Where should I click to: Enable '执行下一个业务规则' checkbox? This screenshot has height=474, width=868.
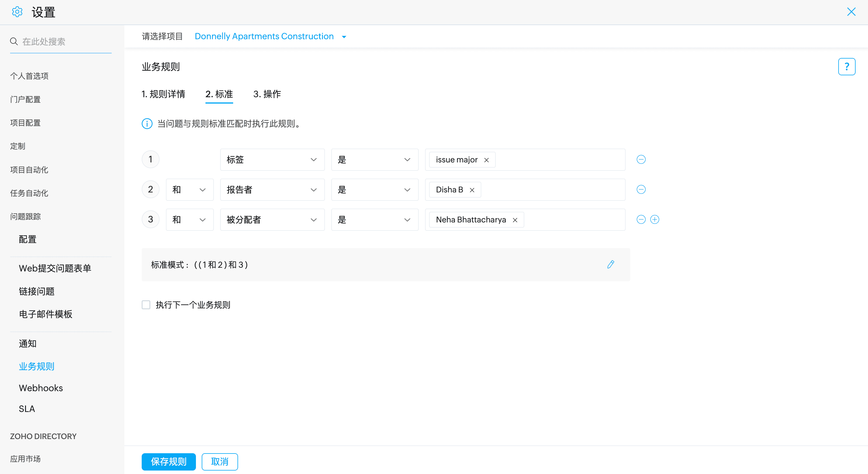146,305
